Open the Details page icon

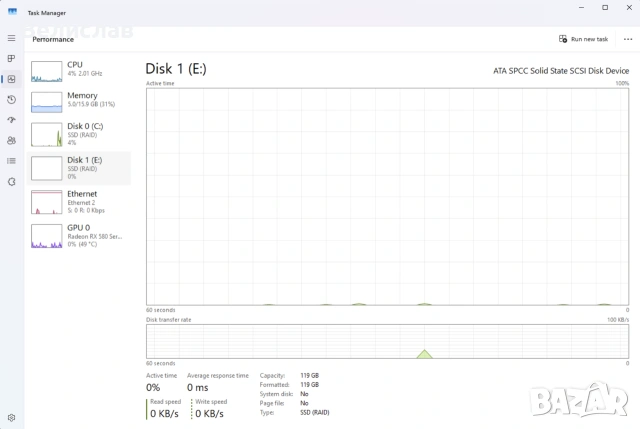[x=11, y=161]
